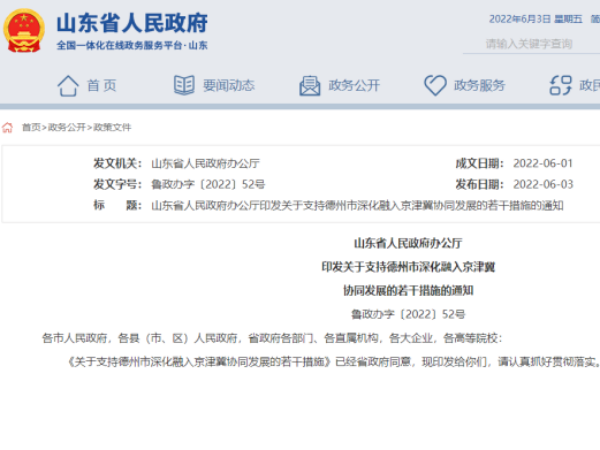Click the 2022年6月3日 date display
This screenshot has width=600, height=450.
coord(519,19)
